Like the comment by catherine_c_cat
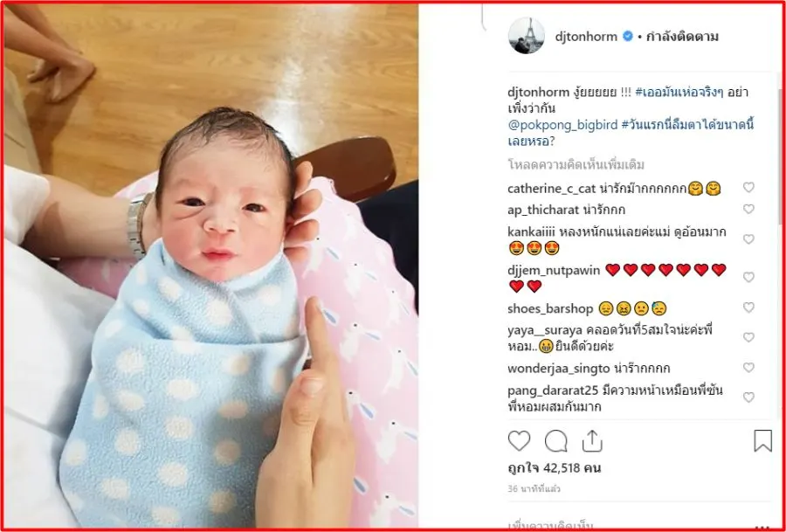Image resolution: width=786 pixels, height=532 pixels. click(748, 188)
